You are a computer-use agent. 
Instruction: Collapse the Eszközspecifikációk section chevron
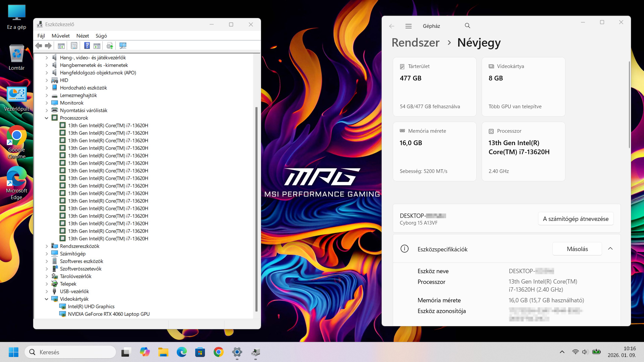(x=610, y=249)
